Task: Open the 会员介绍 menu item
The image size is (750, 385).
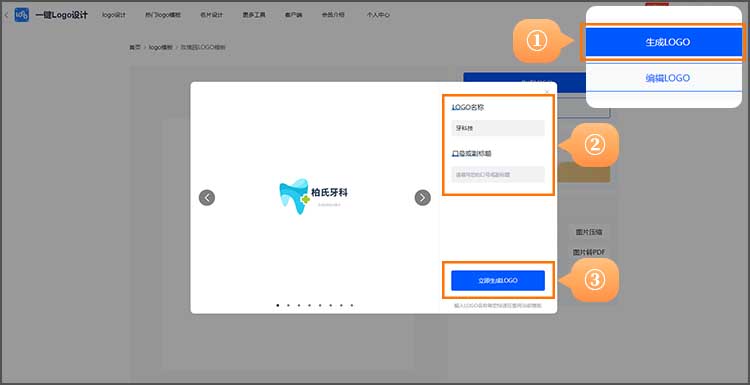Action: [333, 15]
